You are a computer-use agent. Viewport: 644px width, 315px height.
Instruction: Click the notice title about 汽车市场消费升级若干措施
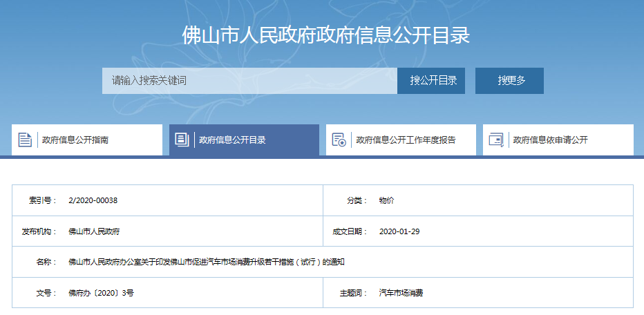click(207, 262)
